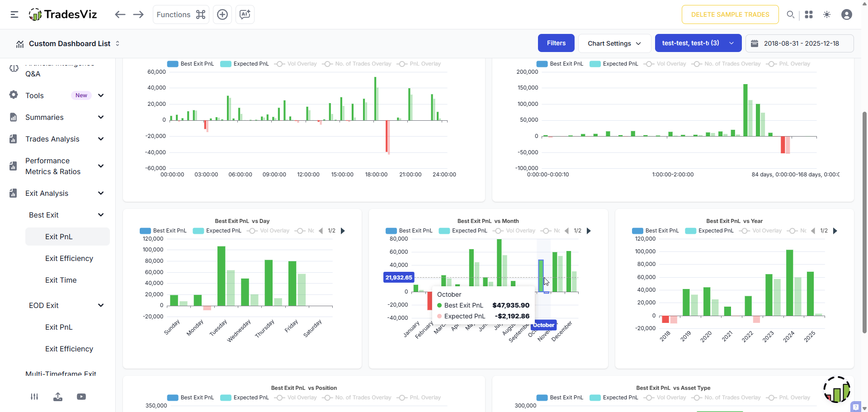Open the Chart Settings dropdown
Screen dimensions: 868x412
point(614,43)
